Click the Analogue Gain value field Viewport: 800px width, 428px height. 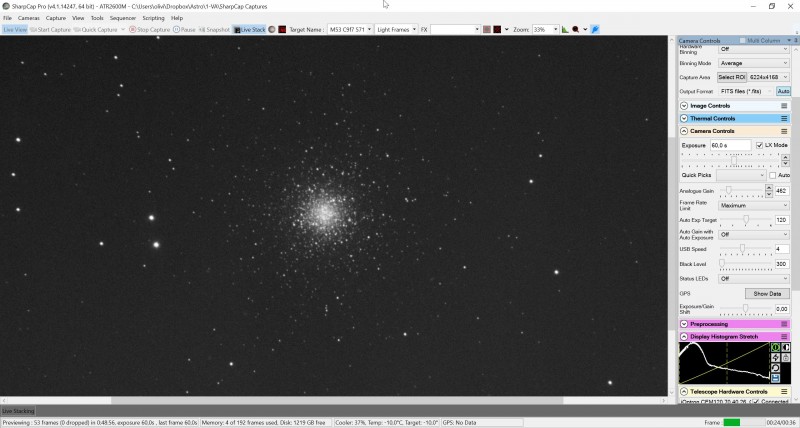782,191
